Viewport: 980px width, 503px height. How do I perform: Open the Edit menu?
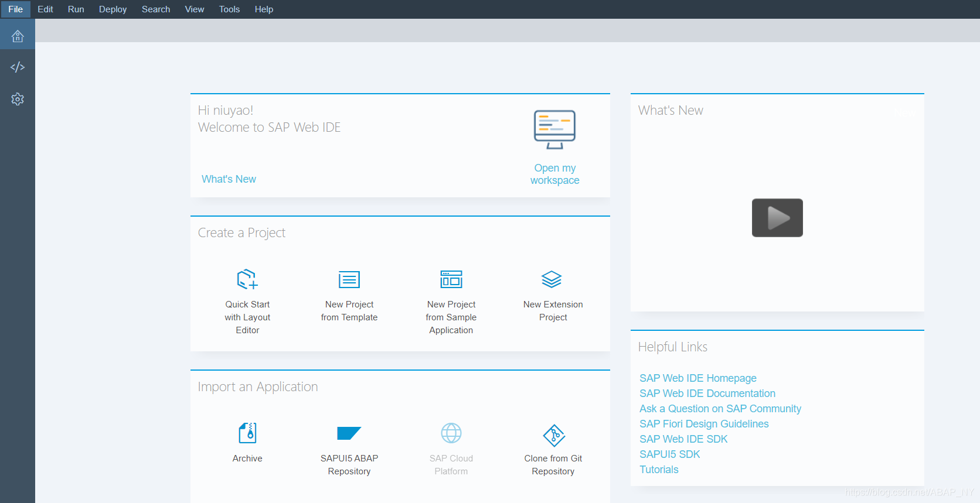click(x=45, y=9)
